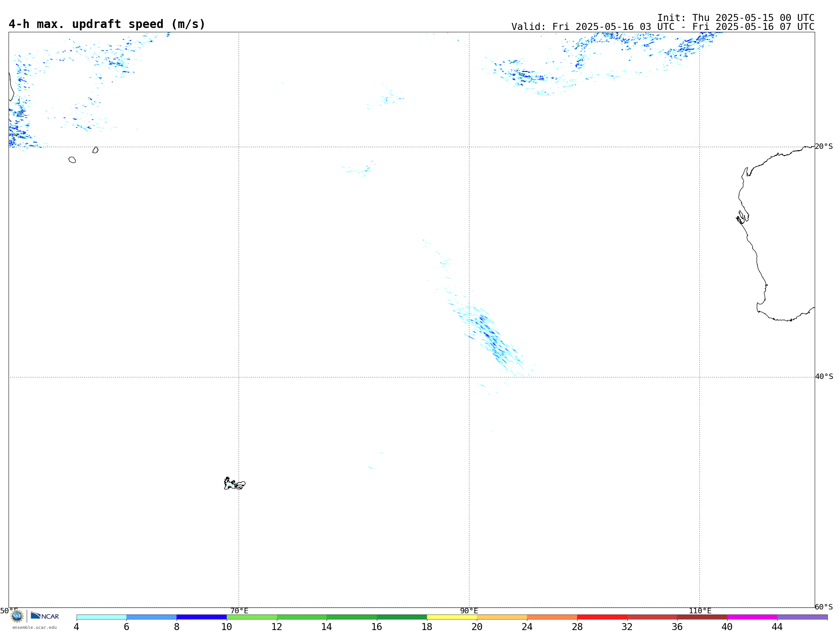
Task: Click the colorbar tick label 10
Action: pos(227,627)
